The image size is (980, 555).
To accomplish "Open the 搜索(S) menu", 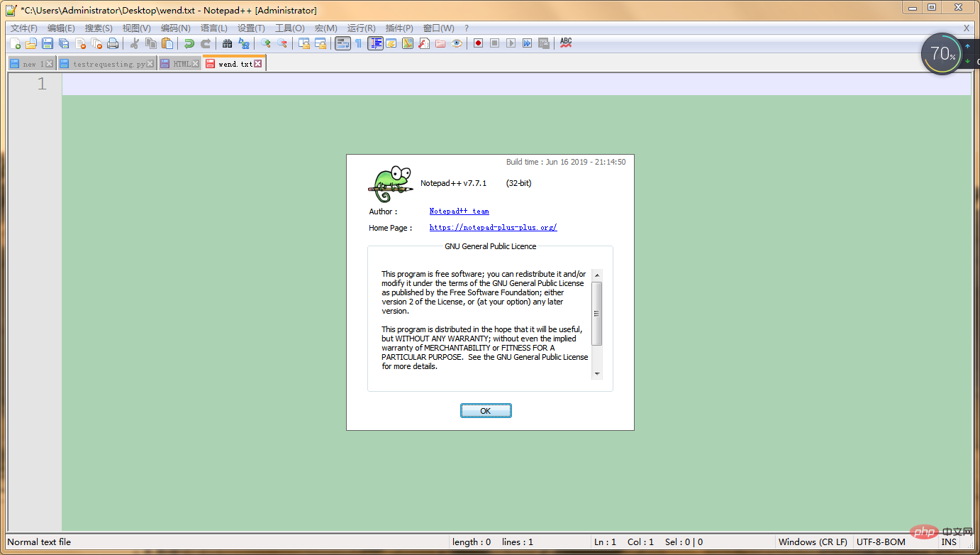I will [x=99, y=28].
